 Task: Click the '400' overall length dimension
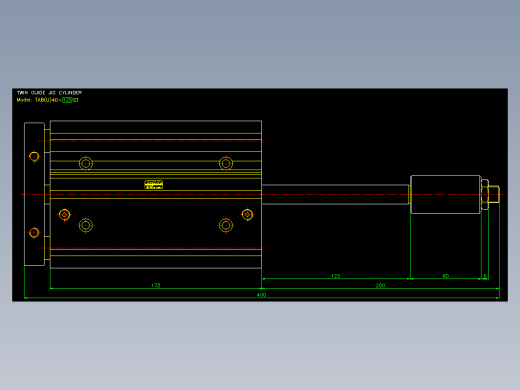point(261,295)
